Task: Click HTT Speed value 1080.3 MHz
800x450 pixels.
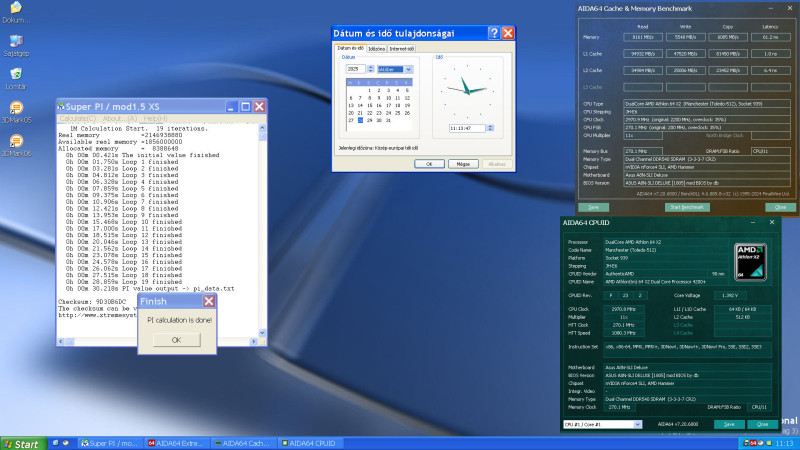Action: click(x=623, y=333)
